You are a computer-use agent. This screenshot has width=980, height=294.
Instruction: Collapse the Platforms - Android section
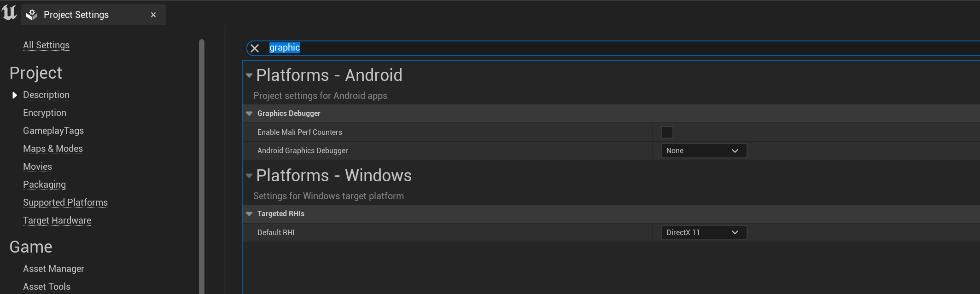click(x=249, y=75)
